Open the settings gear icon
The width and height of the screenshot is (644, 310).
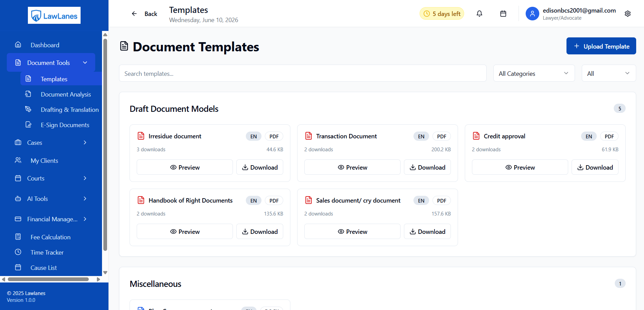pyautogui.click(x=628, y=14)
